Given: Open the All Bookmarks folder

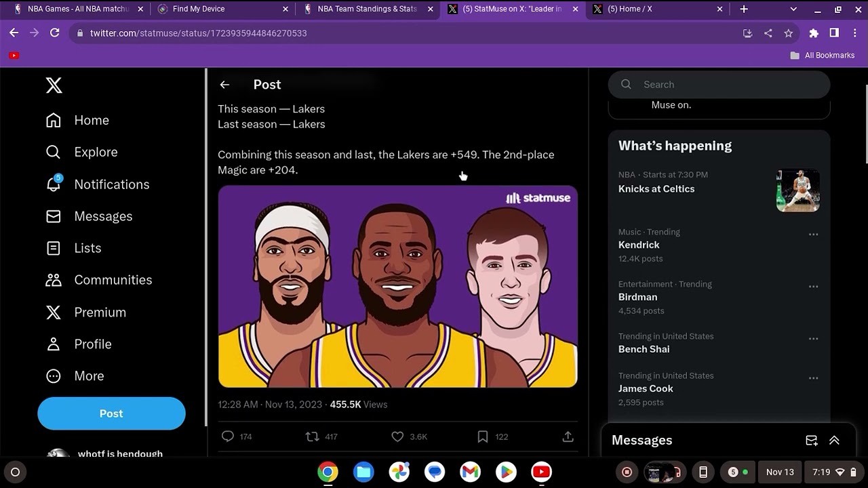Looking at the screenshot, I should click(822, 56).
